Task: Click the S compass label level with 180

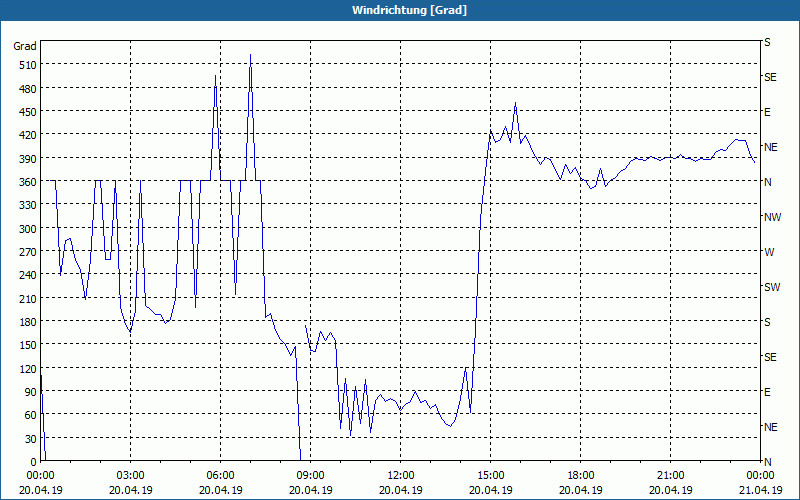Action: coord(767,322)
